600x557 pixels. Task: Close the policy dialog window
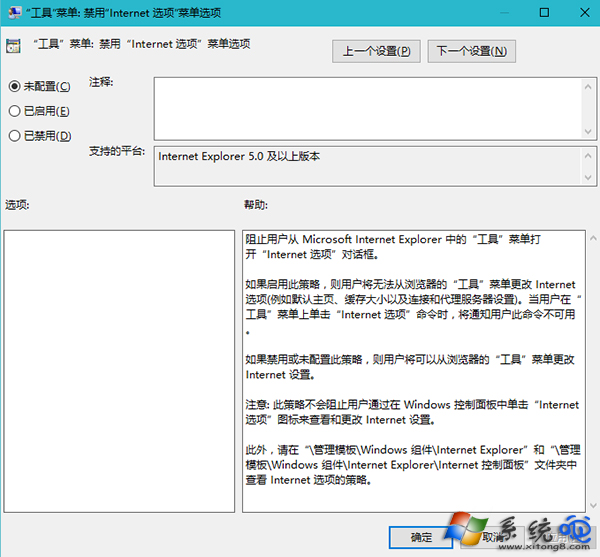pyautogui.click(x=584, y=13)
